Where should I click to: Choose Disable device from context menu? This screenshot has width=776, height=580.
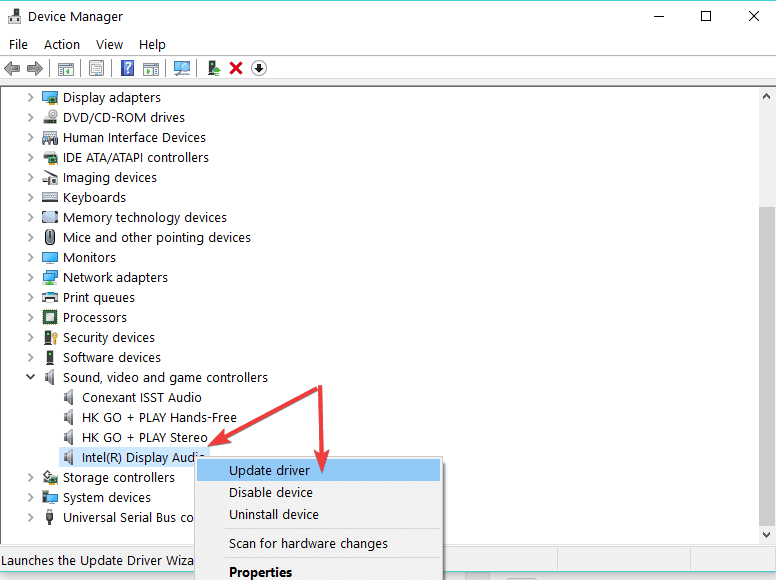point(318,492)
